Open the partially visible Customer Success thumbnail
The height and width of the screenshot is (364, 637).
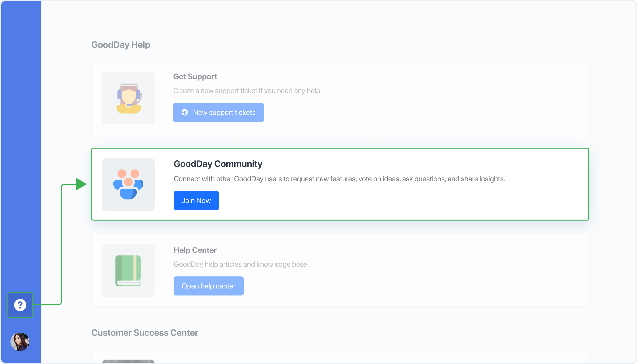128,361
